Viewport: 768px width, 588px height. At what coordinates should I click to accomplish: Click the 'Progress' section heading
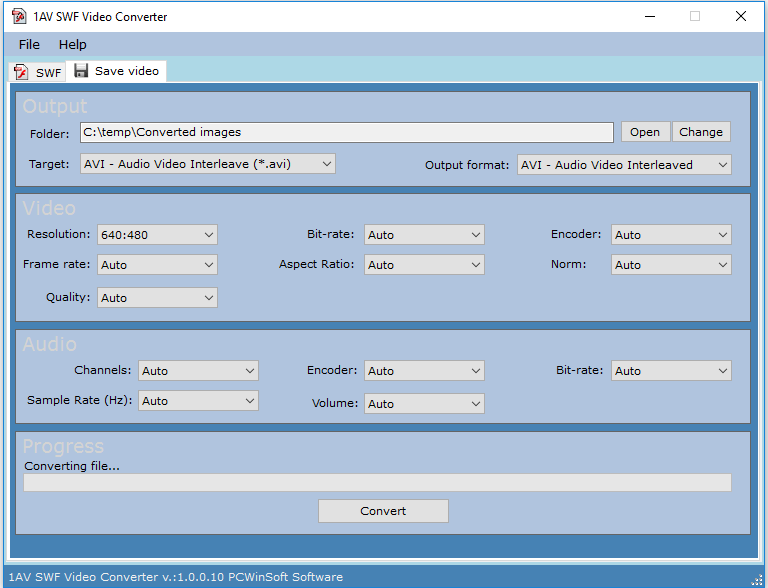pos(63,446)
